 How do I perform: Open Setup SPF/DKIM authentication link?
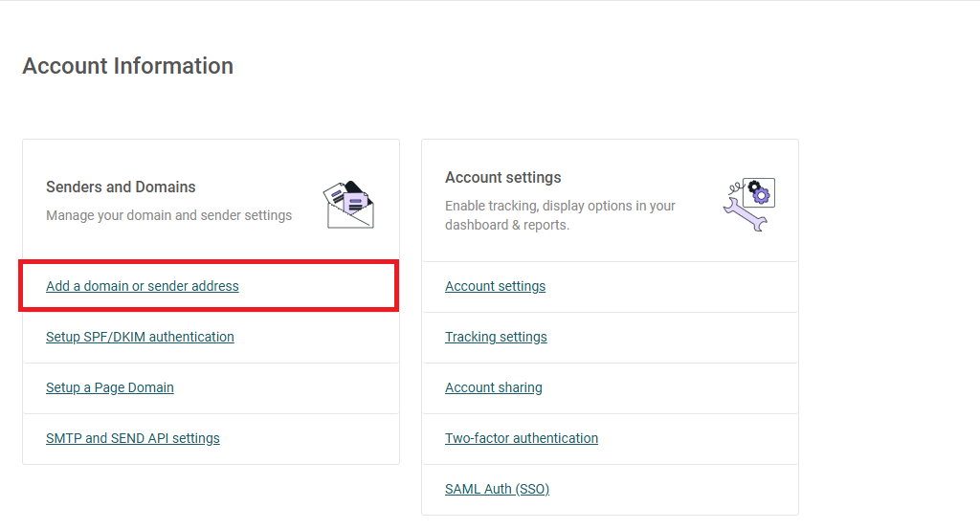click(x=140, y=337)
